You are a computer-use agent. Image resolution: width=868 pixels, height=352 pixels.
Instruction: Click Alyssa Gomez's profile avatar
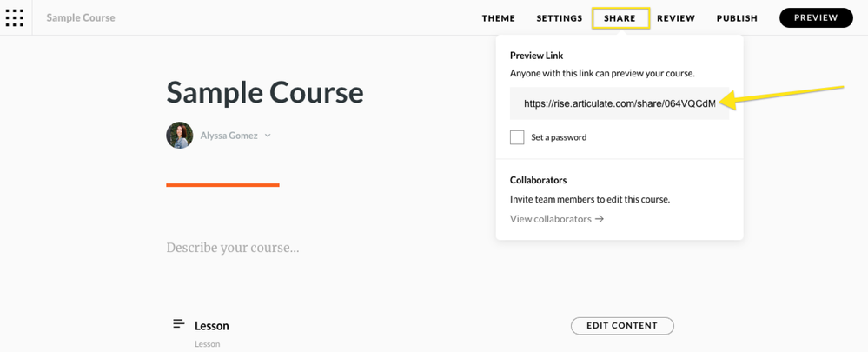[180, 136]
